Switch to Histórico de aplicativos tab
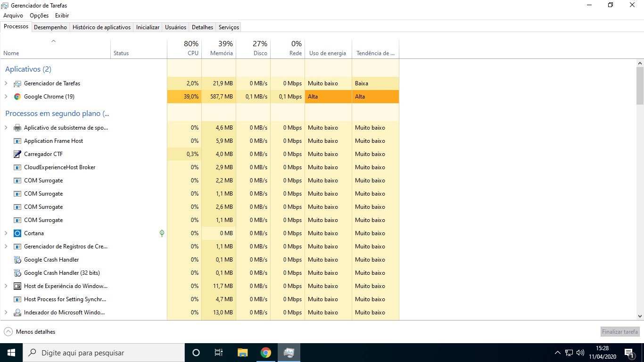 tap(101, 27)
